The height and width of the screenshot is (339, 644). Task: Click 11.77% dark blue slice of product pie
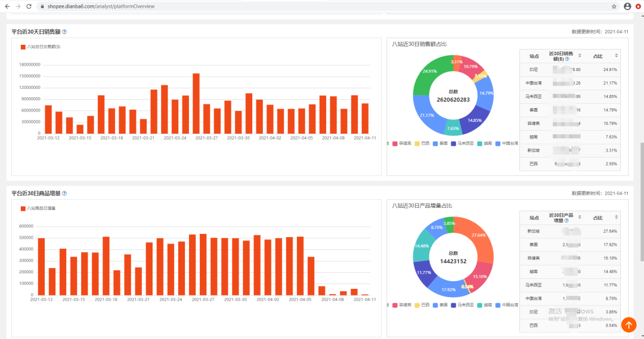pyautogui.click(x=424, y=272)
